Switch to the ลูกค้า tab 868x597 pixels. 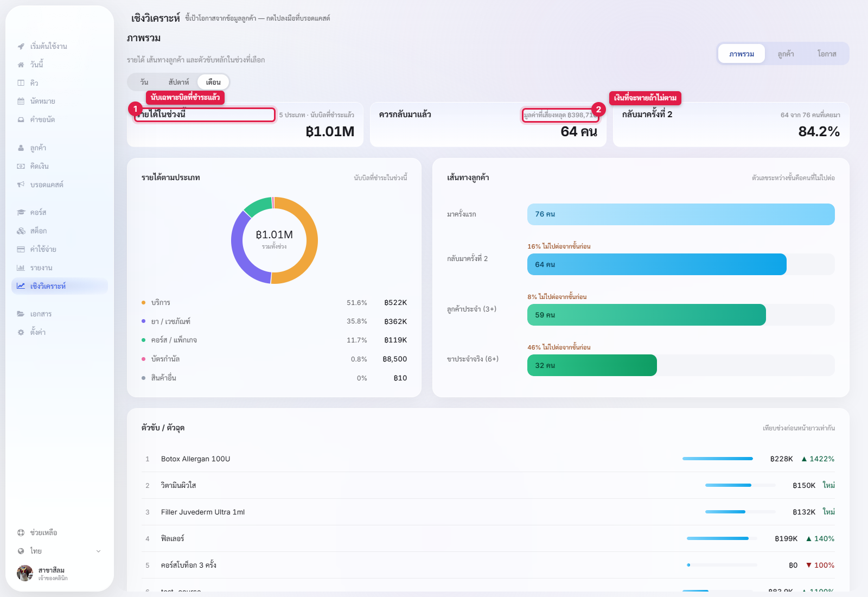pyautogui.click(x=786, y=54)
